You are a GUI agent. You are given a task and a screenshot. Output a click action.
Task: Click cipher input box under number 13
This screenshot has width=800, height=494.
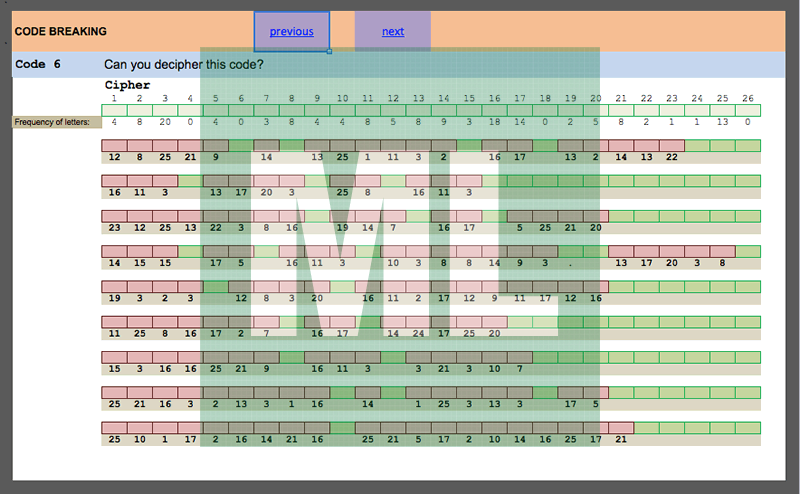click(418, 110)
